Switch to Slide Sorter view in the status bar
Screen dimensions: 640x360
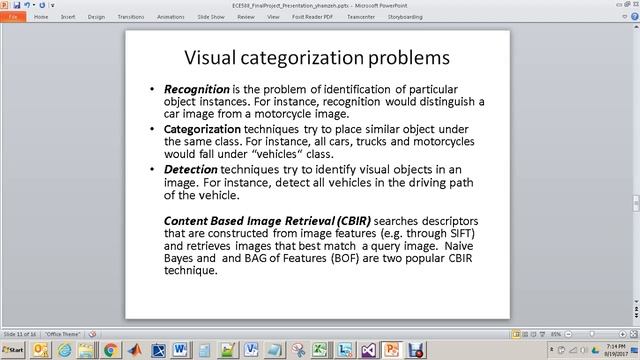[x=525, y=334]
